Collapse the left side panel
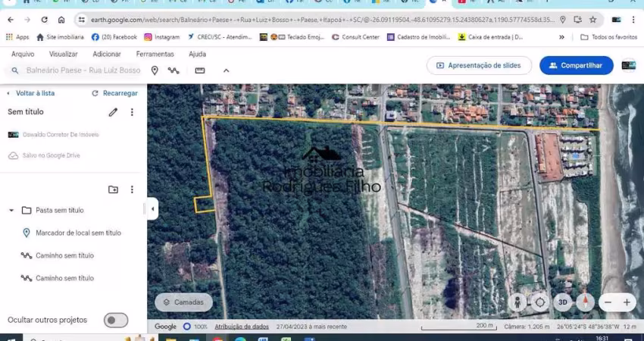This screenshot has height=341, width=644. [152, 208]
